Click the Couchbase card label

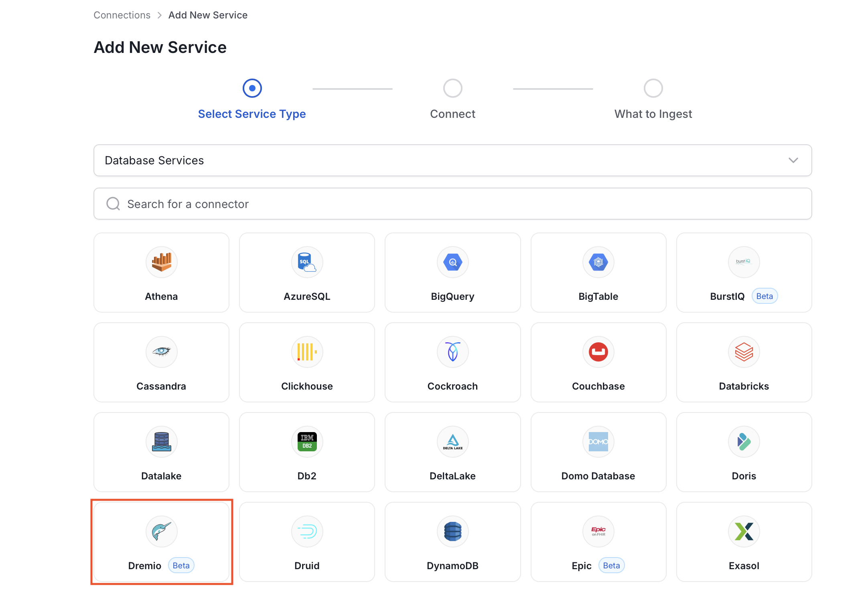click(x=598, y=386)
